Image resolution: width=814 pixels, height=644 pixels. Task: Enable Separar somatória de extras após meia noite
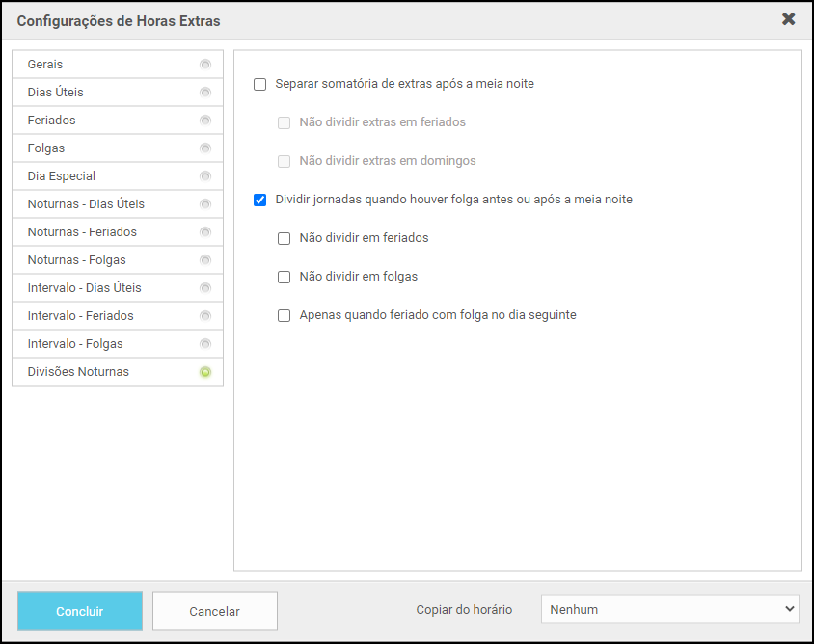coord(259,84)
